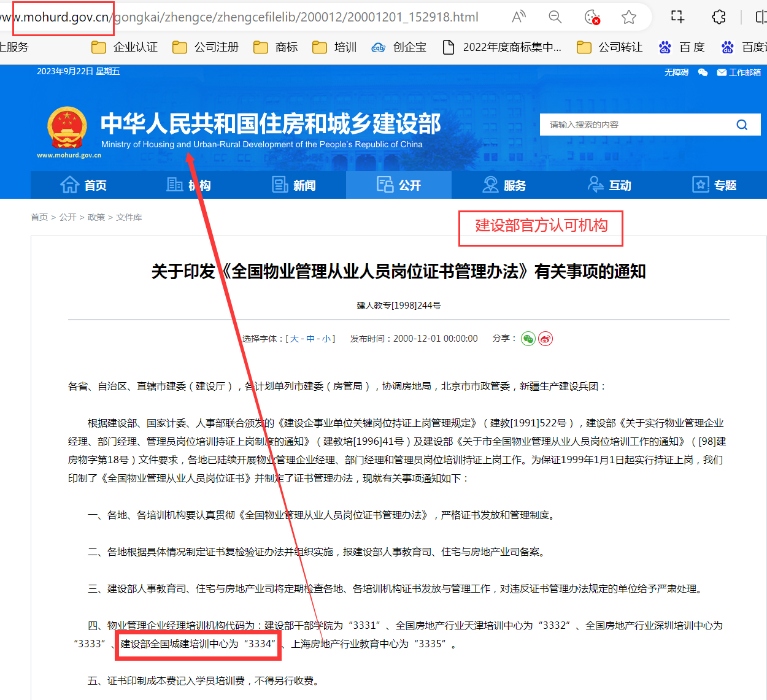The width and height of the screenshot is (767, 700).
Task: Open the 企业认证 bookmark folder
Action: [x=125, y=47]
